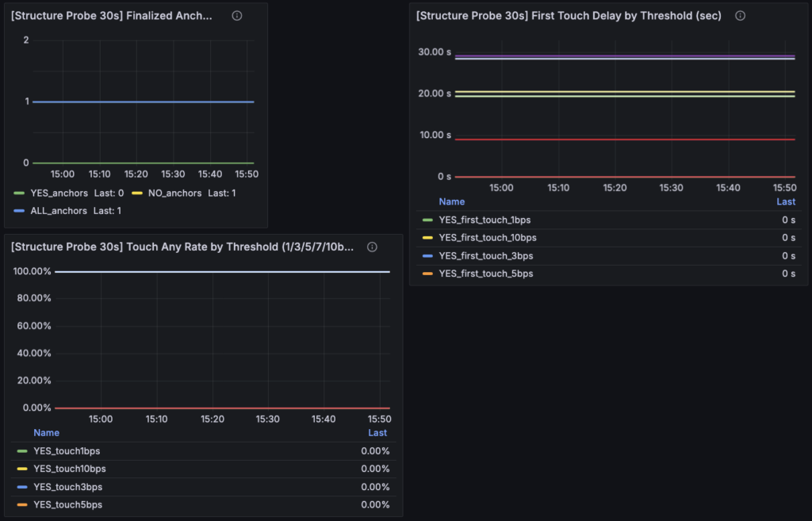Select YES_first_touch_3bps legend entry
Screen dimensions: 812x521
pyautogui.click(x=485, y=256)
